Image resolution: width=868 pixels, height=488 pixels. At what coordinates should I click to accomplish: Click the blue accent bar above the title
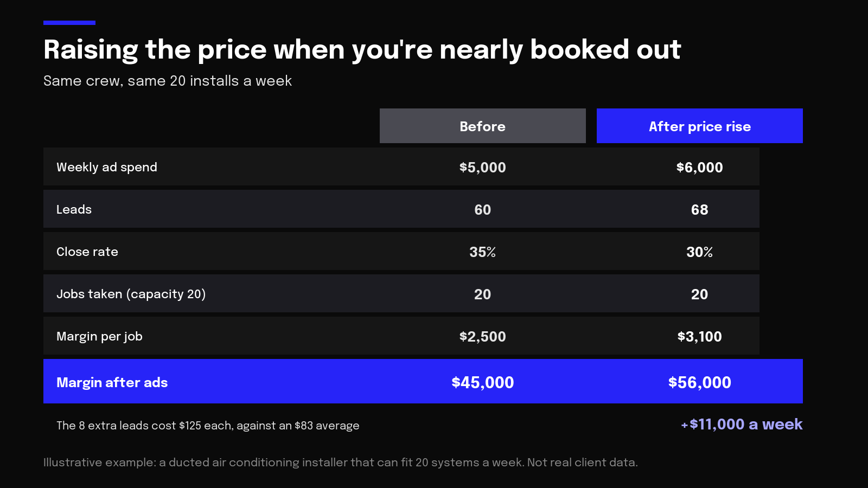click(x=69, y=23)
